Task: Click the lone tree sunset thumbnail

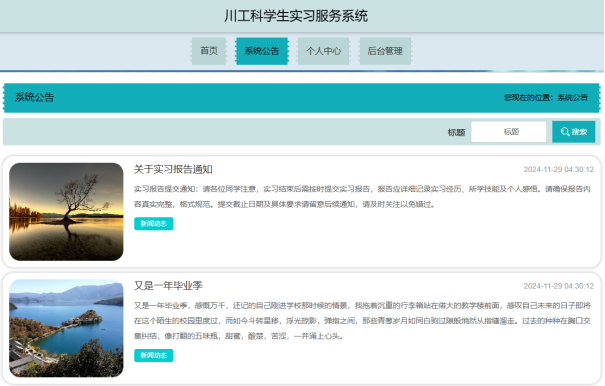Action: point(66,212)
